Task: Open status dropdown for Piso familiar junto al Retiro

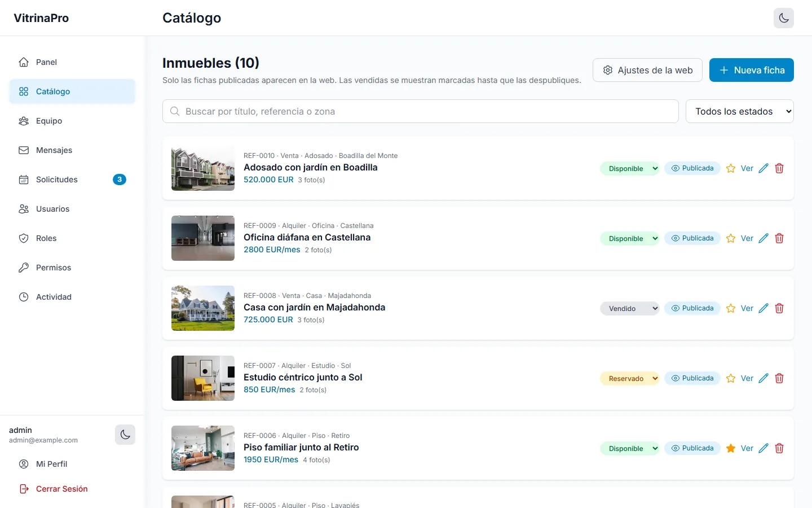Action: [x=630, y=448]
